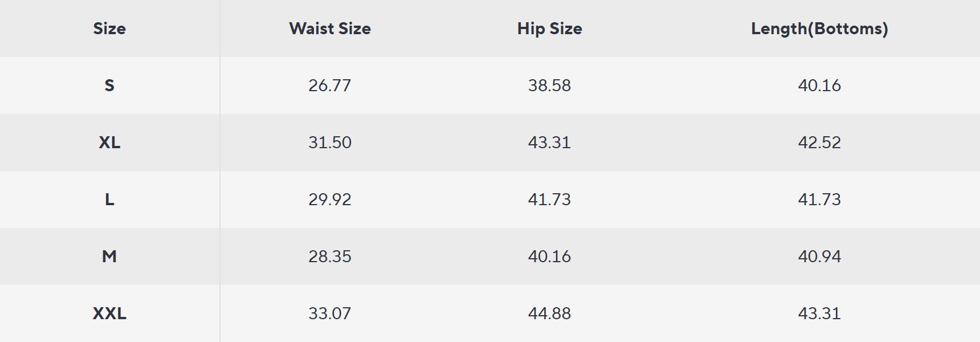The image size is (980, 342).
Task: Click length value 42.52 in XL row
Action: pos(819,142)
